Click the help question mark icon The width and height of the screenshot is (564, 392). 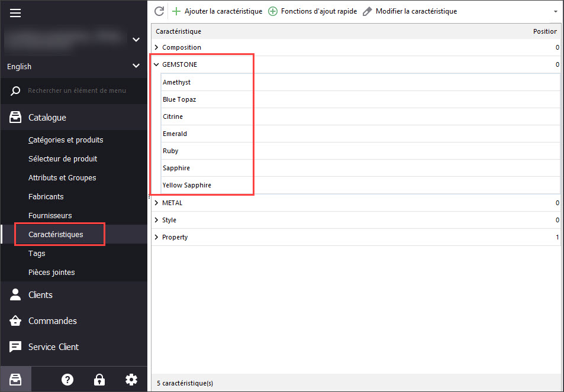click(x=67, y=380)
